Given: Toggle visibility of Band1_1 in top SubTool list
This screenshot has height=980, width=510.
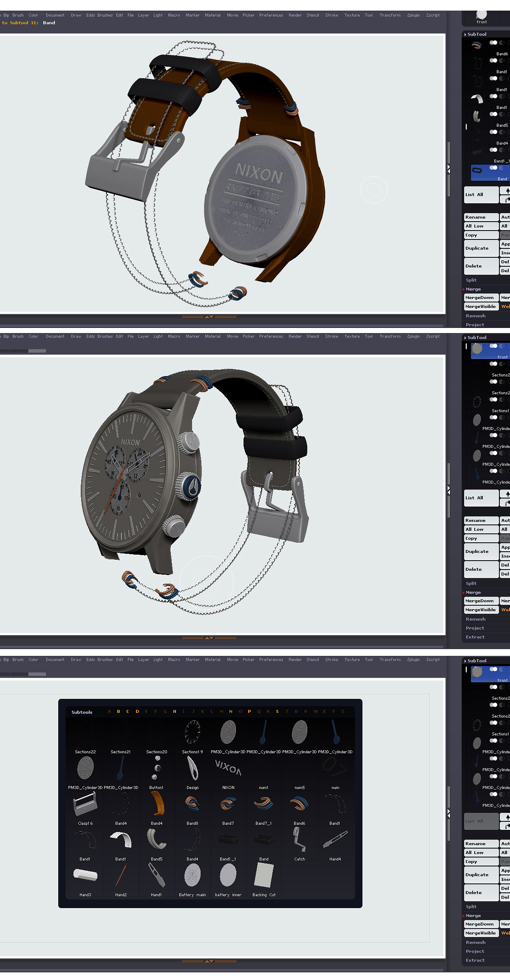Looking at the screenshot, I should (493, 150).
